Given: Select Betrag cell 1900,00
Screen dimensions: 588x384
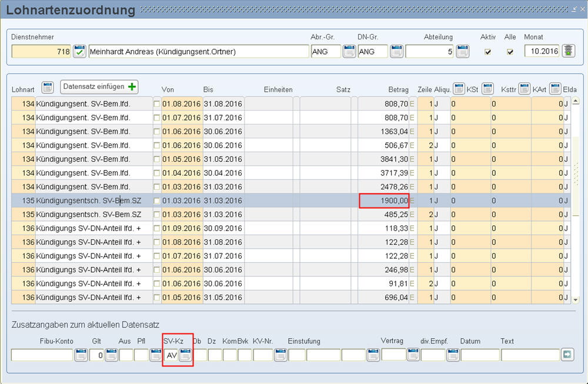Looking at the screenshot, I should tap(383, 201).
